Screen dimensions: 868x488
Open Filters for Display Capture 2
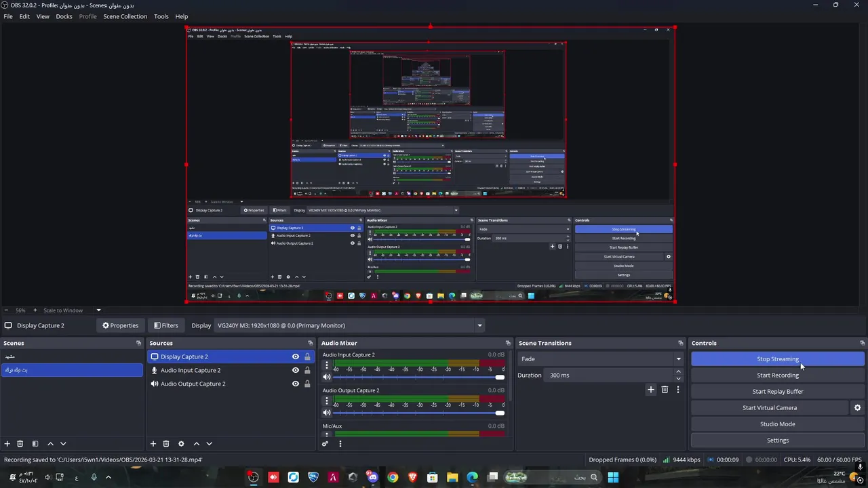coord(166,325)
